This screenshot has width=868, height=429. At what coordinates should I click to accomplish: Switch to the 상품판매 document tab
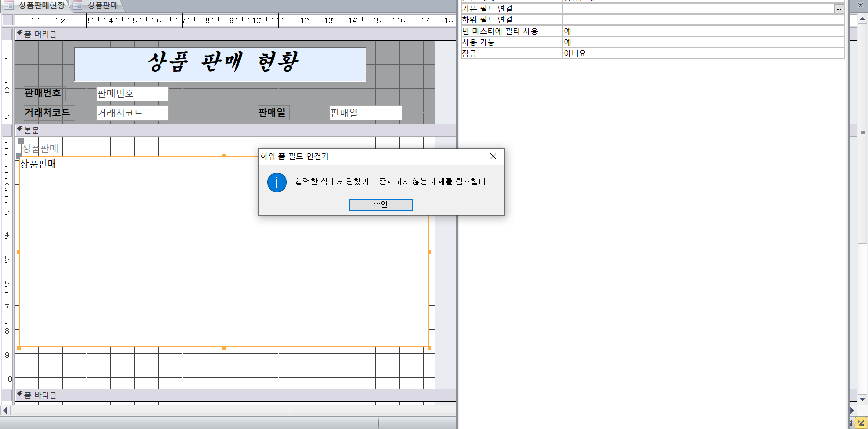coord(102,5)
